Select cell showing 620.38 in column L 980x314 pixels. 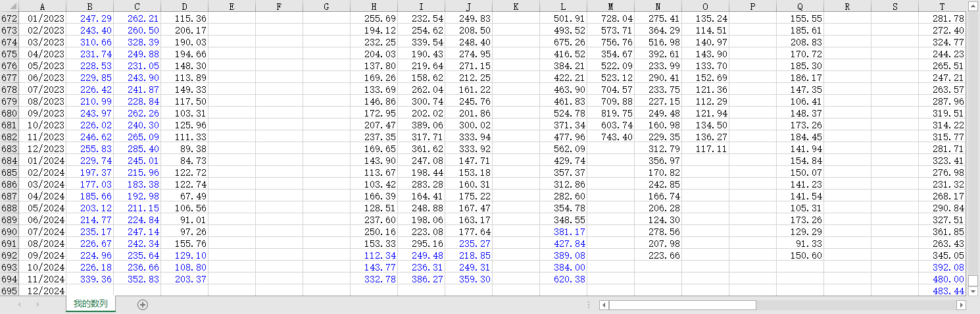pyautogui.click(x=563, y=279)
